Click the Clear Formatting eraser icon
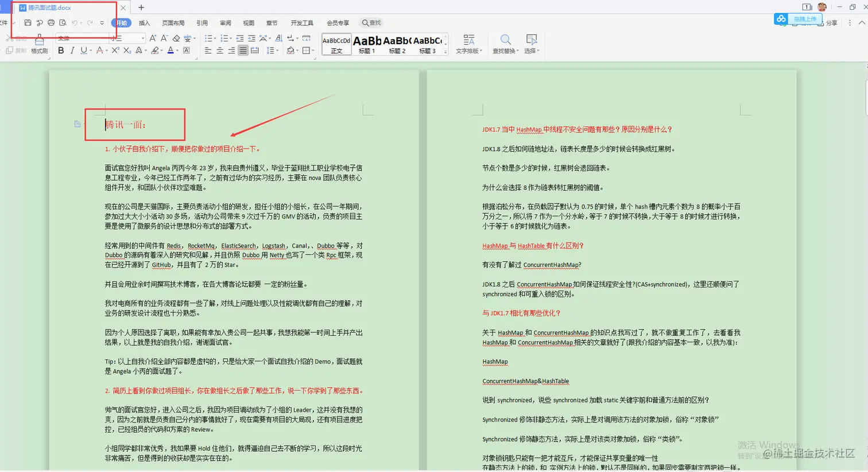Screen dimensions: 868x472 pos(176,38)
